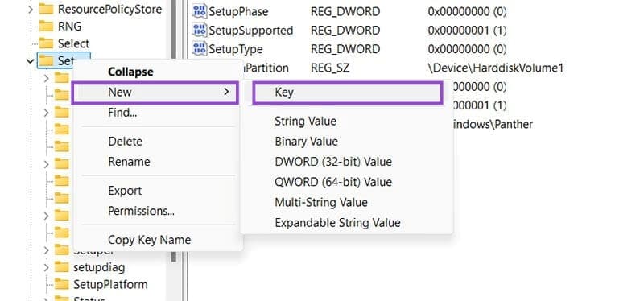644x301 pixels.
Task: Click the \Device\HarddiskVolume1 data cell
Action: 496,68
